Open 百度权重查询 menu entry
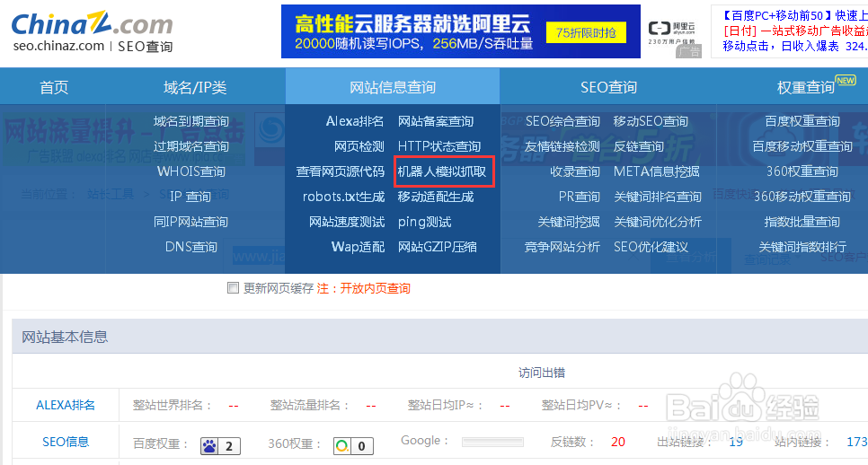The width and height of the screenshot is (868, 465). (802, 121)
